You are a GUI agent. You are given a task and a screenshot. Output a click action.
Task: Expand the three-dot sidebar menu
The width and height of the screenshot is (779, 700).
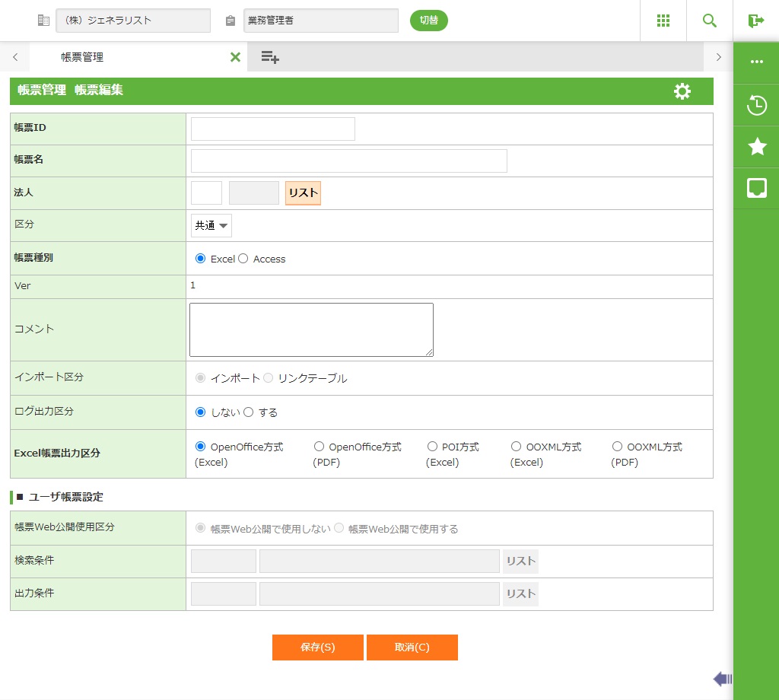click(756, 62)
